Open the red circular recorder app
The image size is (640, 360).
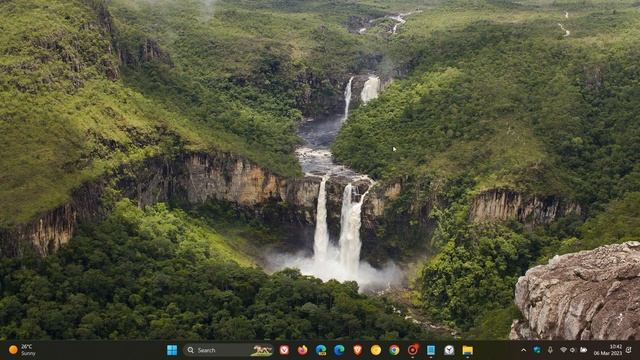click(413, 350)
